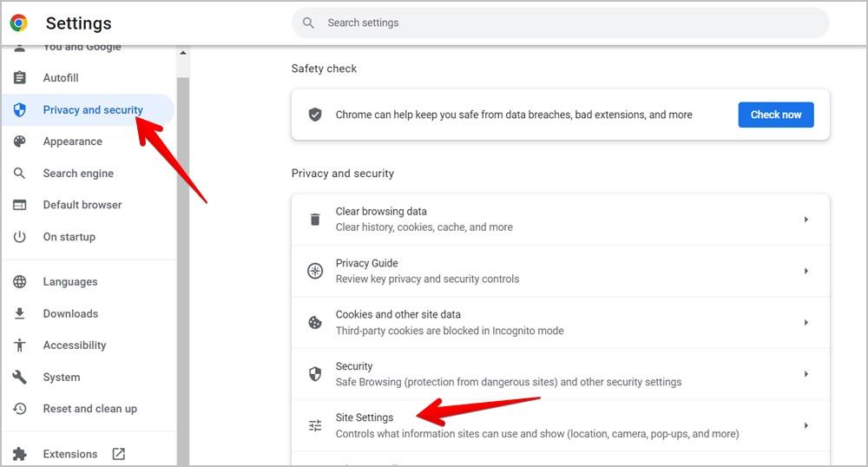Click the Chrome logo icon

click(19, 23)
